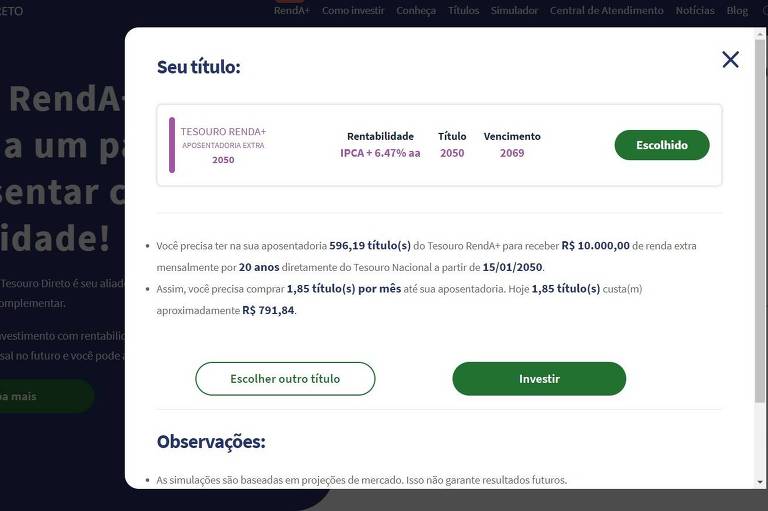
Task: Close the Seu título dialog with X
Action: (x=730, y=59)
